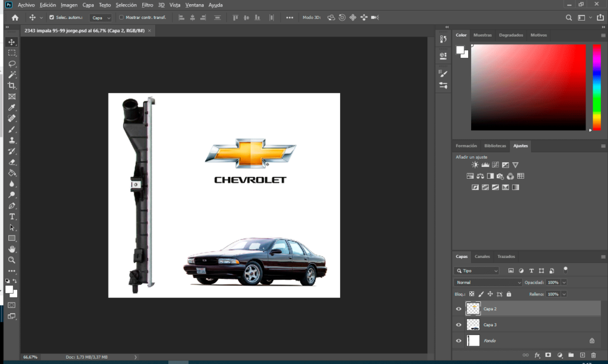Switch to the Bibliotecas tab
608x364 pixels.
495,146
